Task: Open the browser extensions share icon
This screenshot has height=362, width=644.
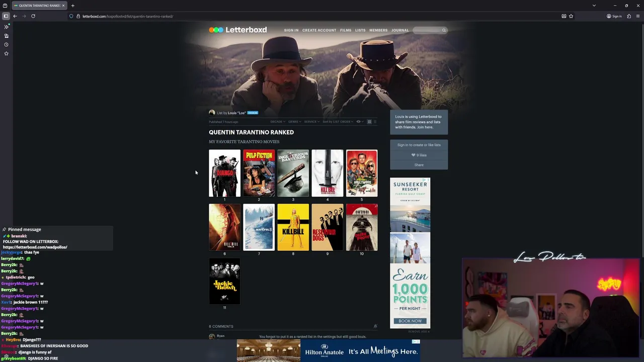Action: 629,16
